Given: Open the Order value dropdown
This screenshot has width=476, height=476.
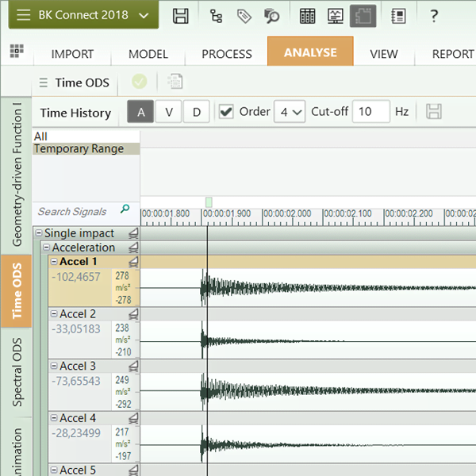Looking at the screenshot, I should click(x=290, y=112).
